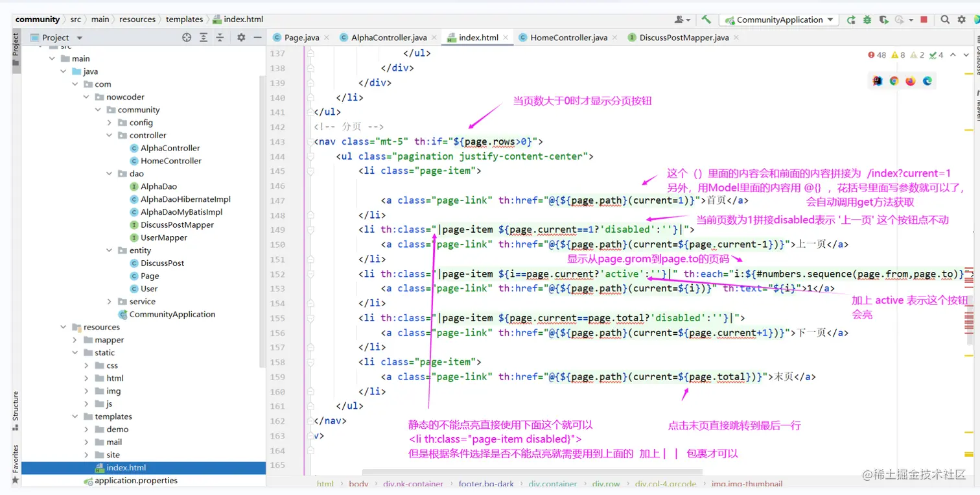
Task: Go to previous highlighted error arrow
Action: click(953, 55)
